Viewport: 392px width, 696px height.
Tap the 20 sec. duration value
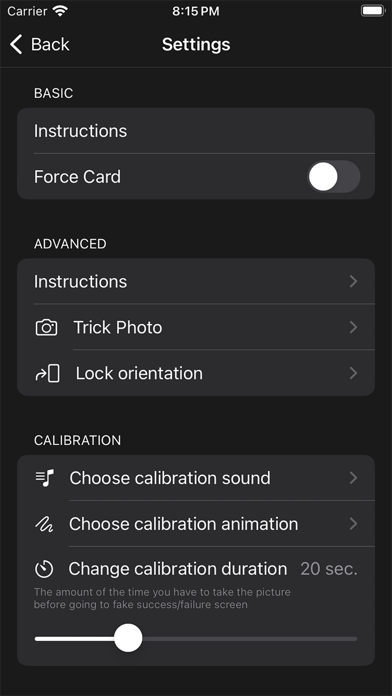(329, 569)
